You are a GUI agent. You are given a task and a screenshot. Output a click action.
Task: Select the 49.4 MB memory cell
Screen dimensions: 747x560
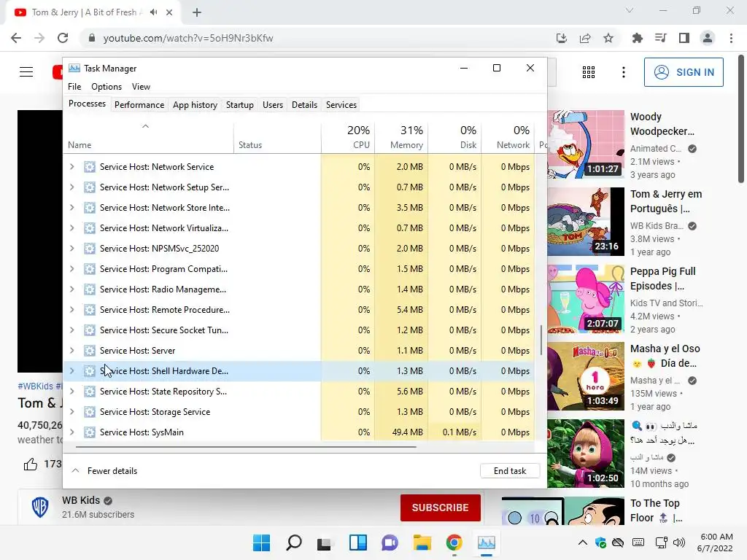click(x=401, y=432)
